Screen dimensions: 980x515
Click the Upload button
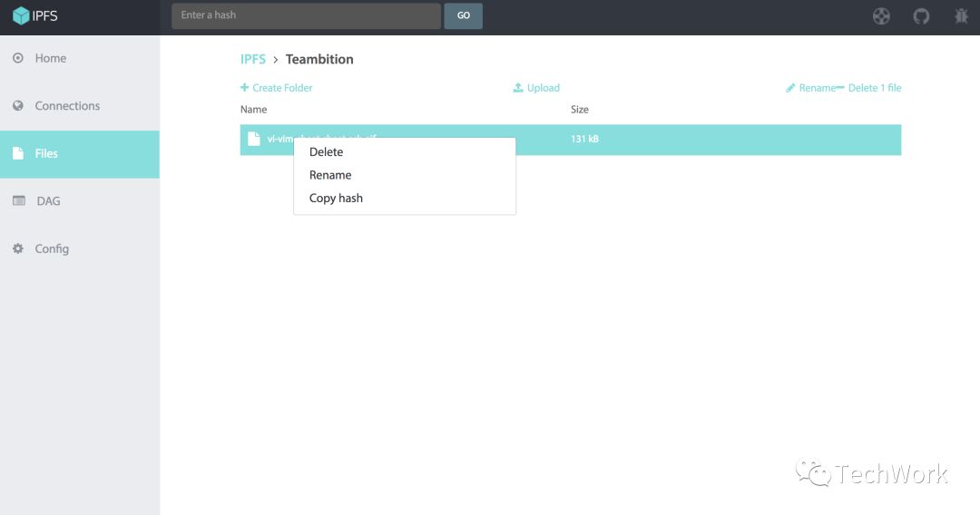point(536,88)
